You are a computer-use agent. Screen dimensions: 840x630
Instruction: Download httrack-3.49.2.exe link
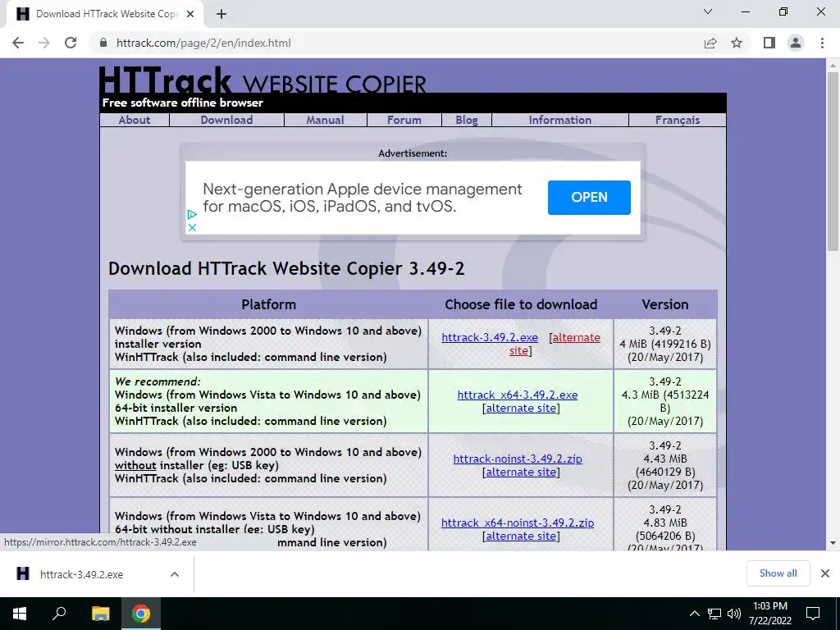click(x=490, y=337)
